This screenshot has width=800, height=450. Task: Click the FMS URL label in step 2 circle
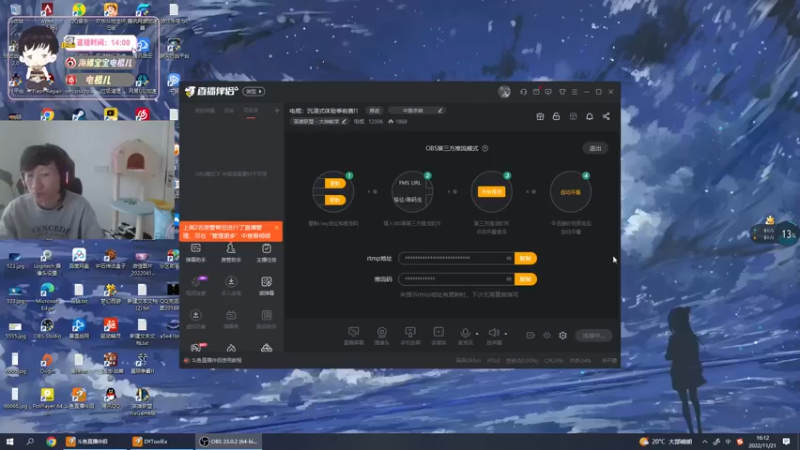coord(410,183)
